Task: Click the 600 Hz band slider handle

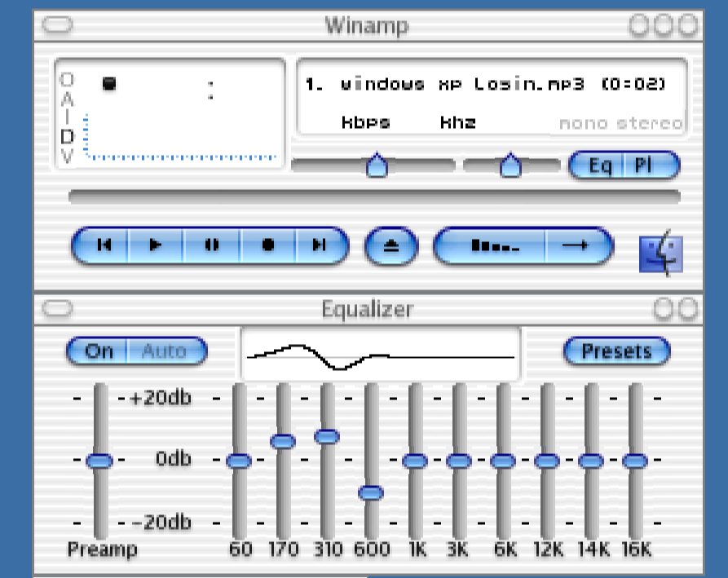Action: [x=371, y=492]
